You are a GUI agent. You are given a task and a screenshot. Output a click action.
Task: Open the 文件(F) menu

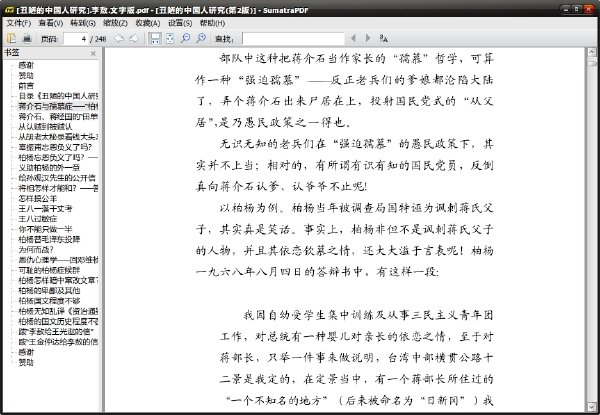click(18, 23)
